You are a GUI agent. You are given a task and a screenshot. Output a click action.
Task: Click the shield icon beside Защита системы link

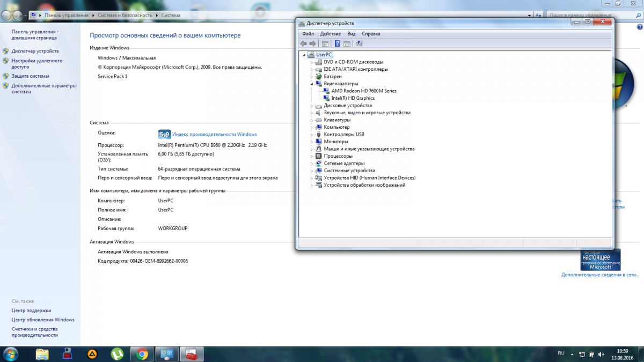point(6,76)
